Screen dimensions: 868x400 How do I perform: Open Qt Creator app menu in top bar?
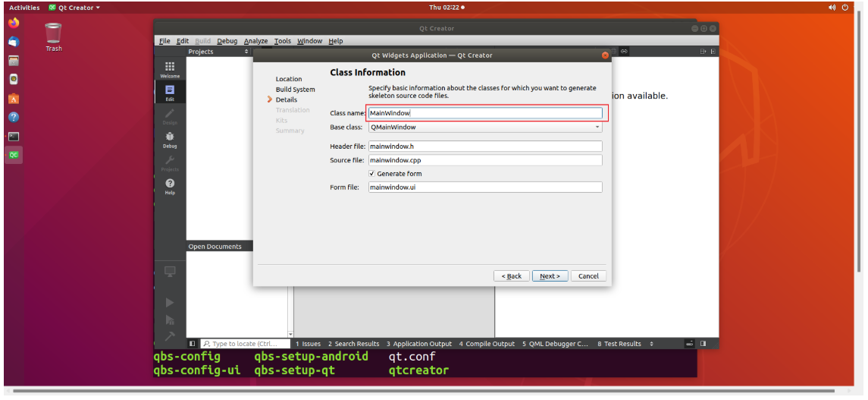(74, 8)
